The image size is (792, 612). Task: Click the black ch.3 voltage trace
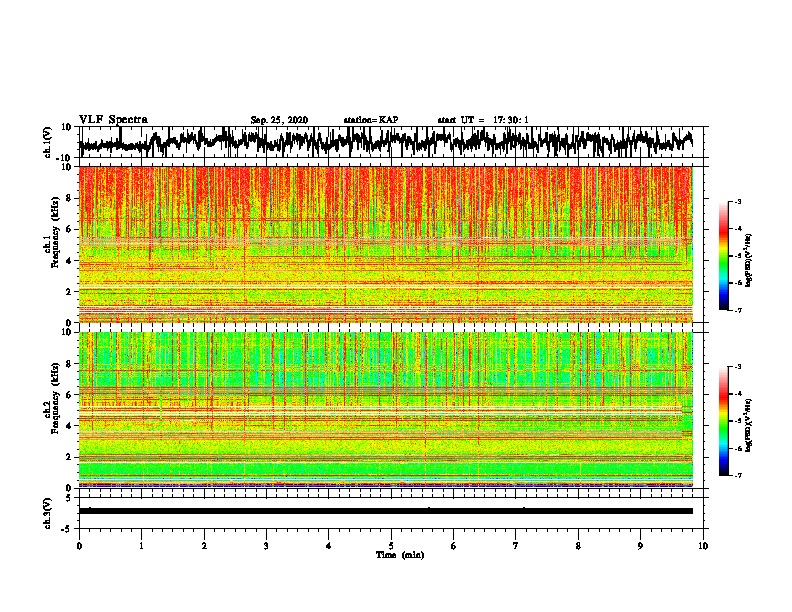tap(386, 511)
